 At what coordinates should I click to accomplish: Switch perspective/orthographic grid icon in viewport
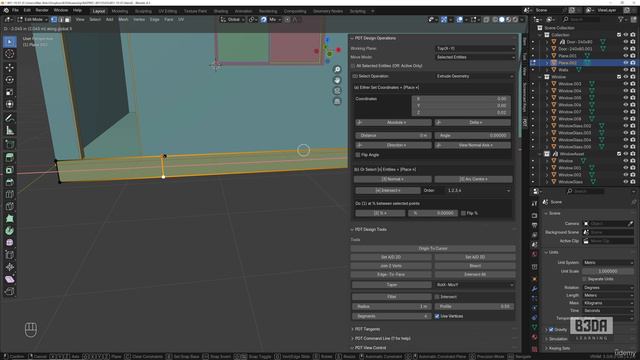pos(337,101)
